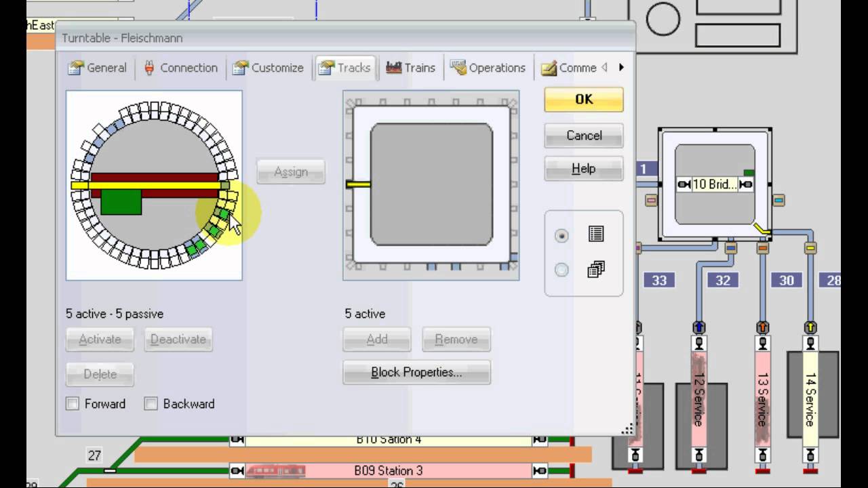Viewport: 868px width, 488px height.
Task: Click the grey turntable block preview
Action: [x=431, y=184]
